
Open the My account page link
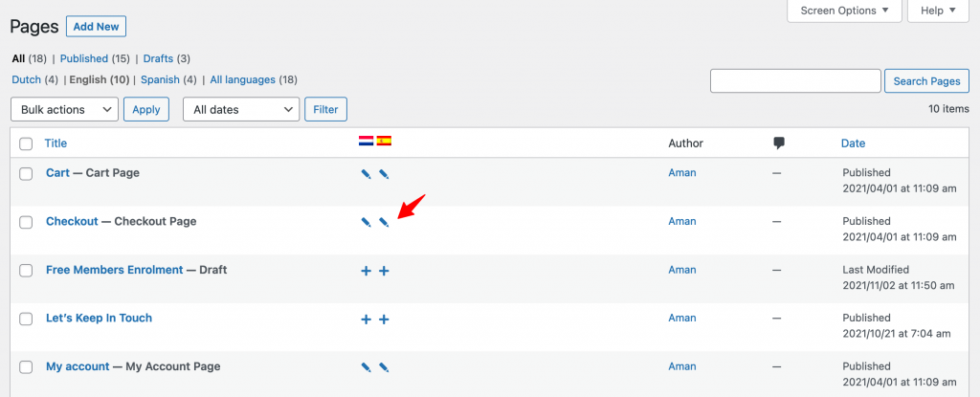[x=78, y=367]
